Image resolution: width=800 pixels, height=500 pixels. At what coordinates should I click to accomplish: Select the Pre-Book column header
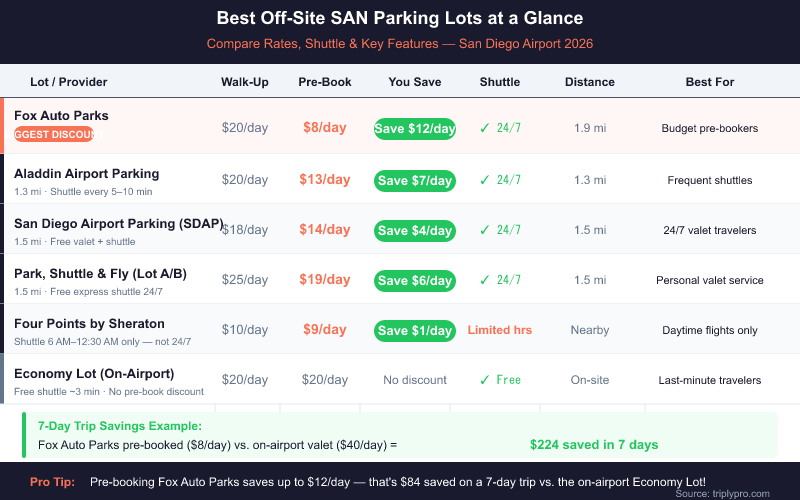click(325, 82)
